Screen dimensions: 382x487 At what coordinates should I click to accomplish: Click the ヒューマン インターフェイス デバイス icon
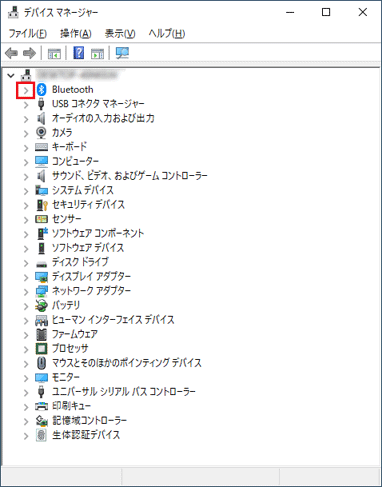[41, 320]
